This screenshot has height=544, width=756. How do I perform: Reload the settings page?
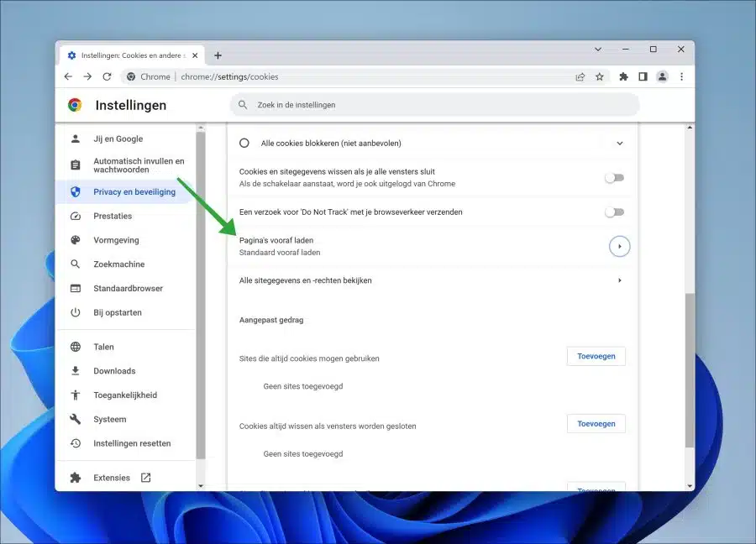click(107, 76)
